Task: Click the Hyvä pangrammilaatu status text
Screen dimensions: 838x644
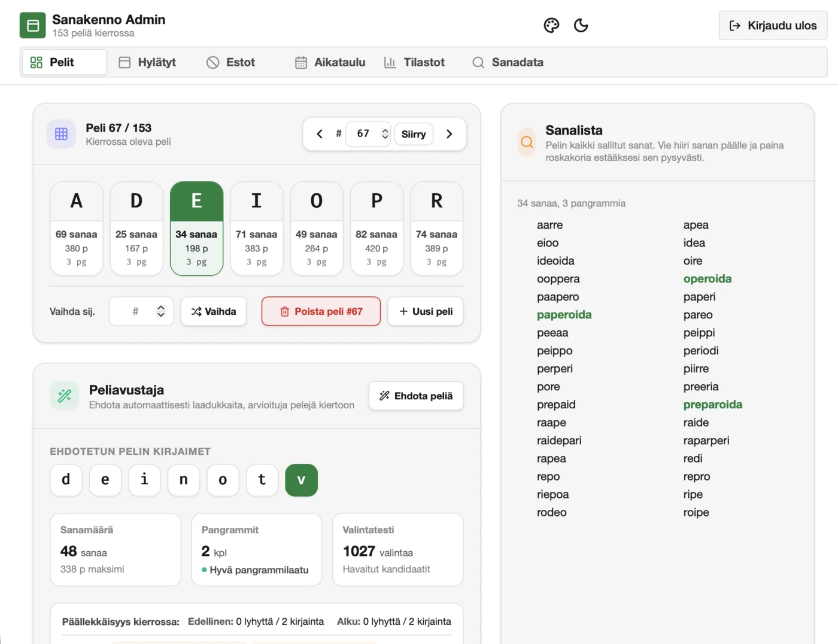Action: coord(259,570)
